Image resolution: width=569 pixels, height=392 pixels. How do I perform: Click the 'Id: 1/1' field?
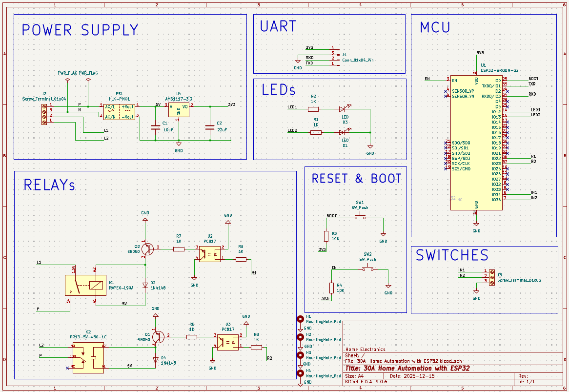[x=527, y=382]
